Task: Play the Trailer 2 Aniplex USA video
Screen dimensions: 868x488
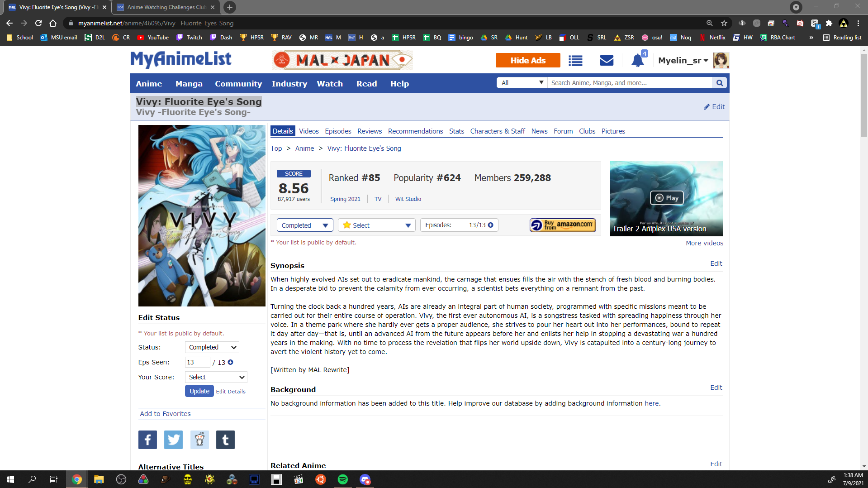Action: (x=667, y=198)
